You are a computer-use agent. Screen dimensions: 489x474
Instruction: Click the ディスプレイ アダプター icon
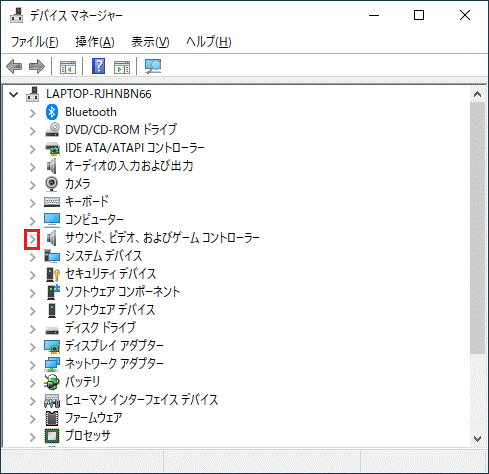[x=52, y=346]
